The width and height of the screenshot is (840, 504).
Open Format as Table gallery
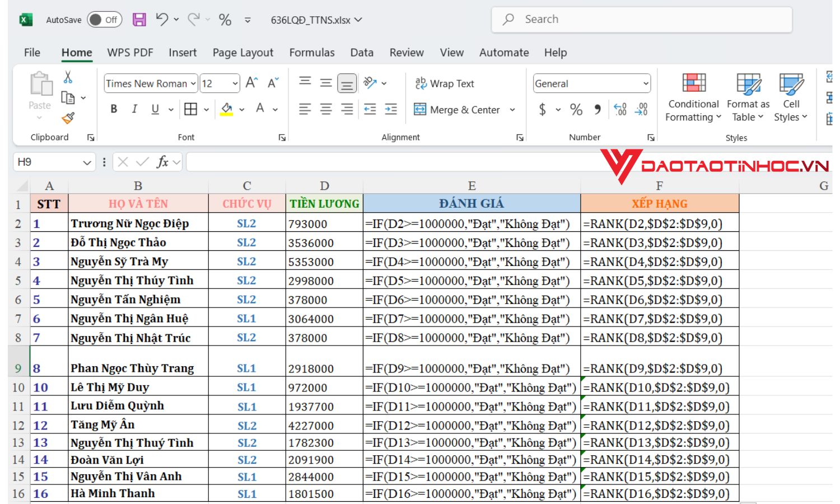tap(748, 96)
